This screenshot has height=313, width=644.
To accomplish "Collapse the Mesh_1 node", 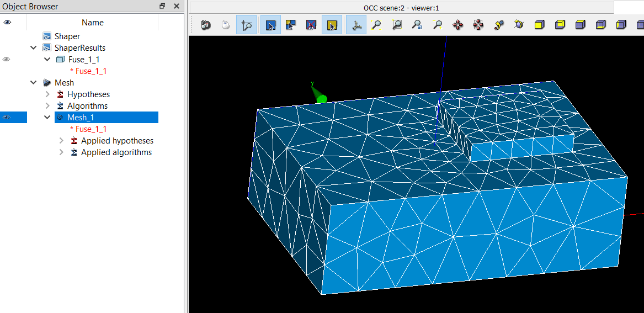I will click(x=47, y=118).
